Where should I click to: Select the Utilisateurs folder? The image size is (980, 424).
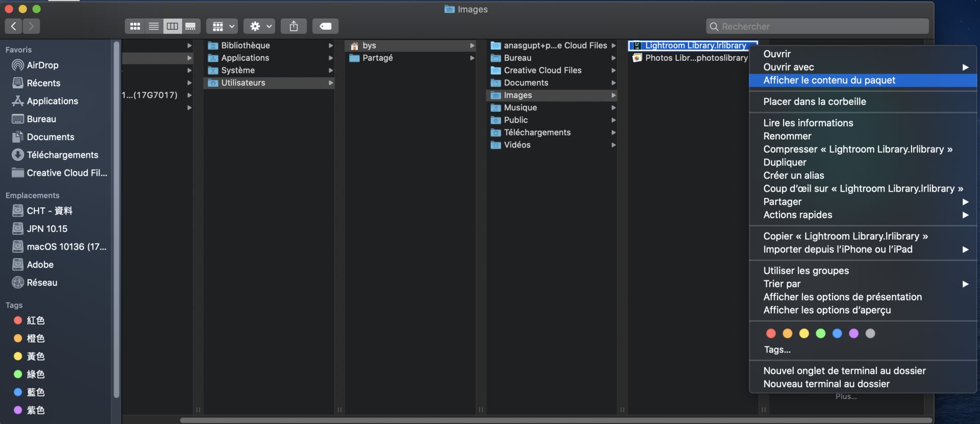pyautogui.click(x=269, y=83)
